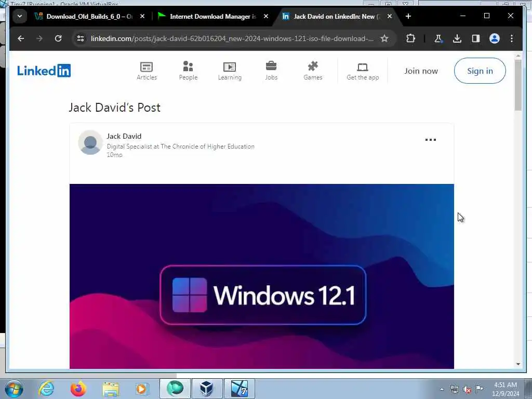Open the Extensions puzzle icon
Image resolution: width=532 pixels, height=399 pixels.
coord(410,38)
